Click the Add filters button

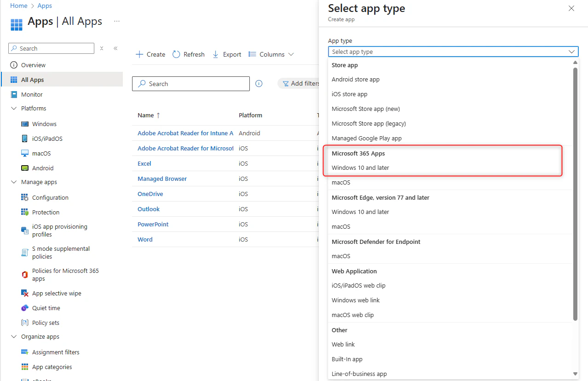click(299, 83)
